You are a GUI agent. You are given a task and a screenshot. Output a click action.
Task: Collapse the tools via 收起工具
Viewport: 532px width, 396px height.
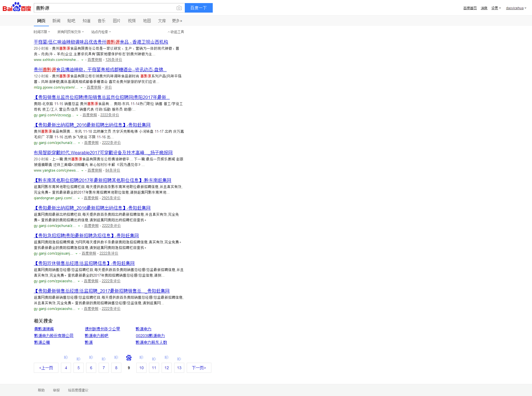[176, 32]
